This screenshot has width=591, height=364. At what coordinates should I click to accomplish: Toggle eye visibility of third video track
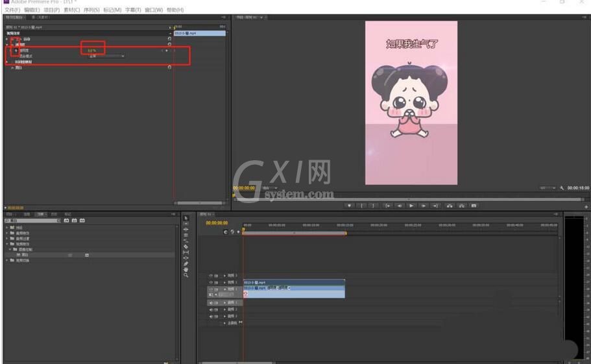(x=211, y=289)
